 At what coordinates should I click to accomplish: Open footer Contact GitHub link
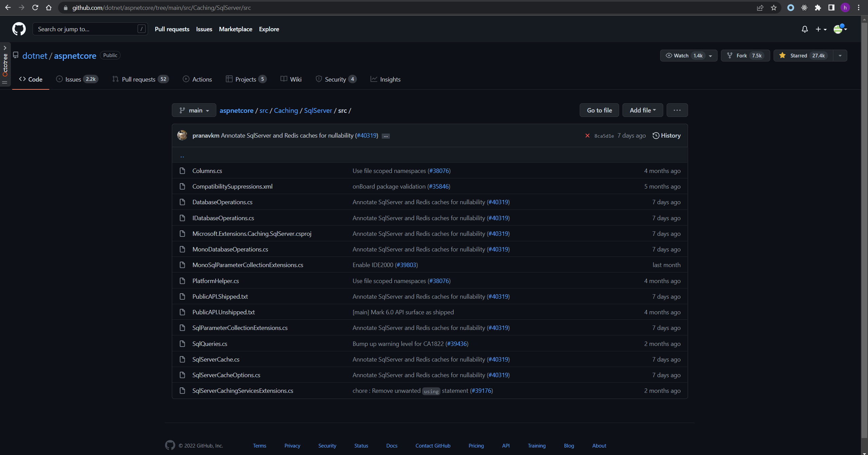[x=433, y=445]
